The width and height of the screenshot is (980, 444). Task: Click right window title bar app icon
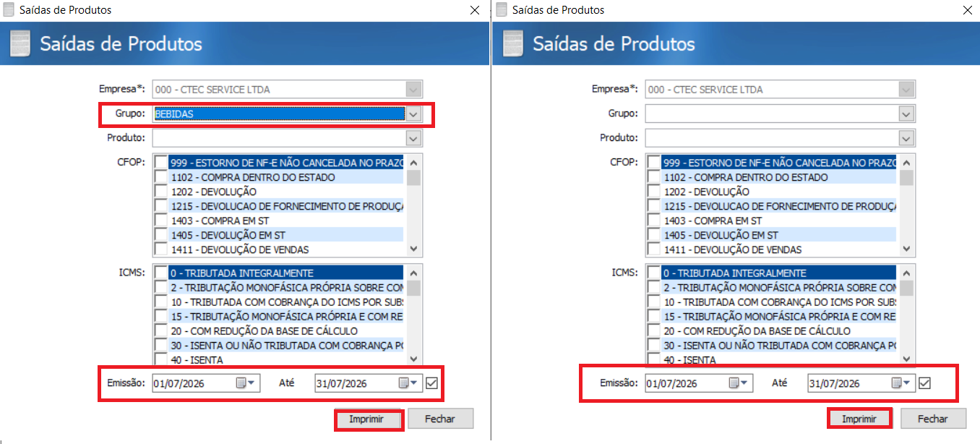pos(502,9)
